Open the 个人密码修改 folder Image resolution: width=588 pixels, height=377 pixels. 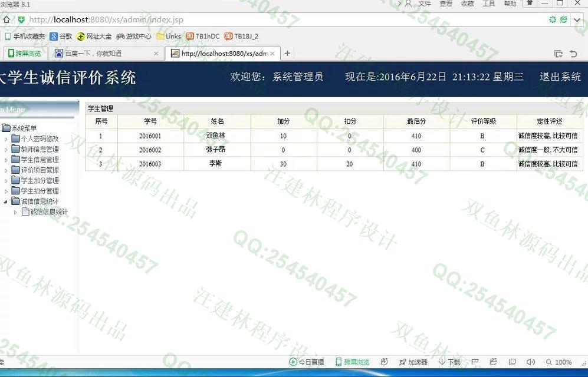pyautogui.click(x=35, y=139)
